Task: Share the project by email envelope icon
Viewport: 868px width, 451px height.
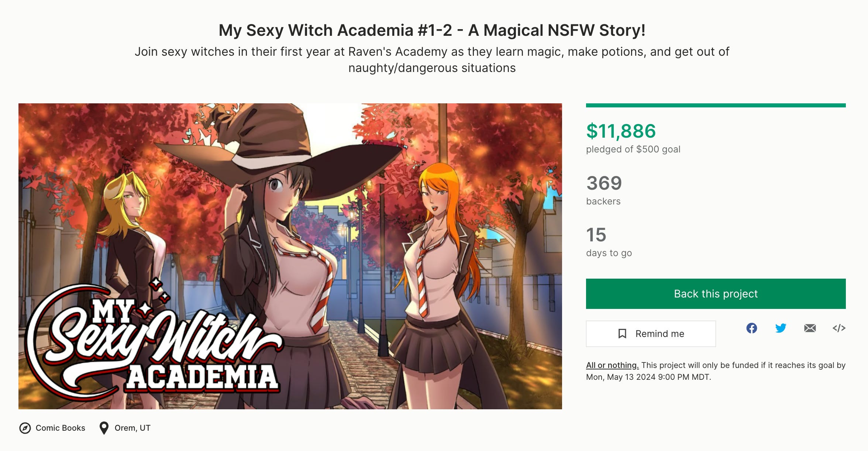Action: click(x=810, y=328)
